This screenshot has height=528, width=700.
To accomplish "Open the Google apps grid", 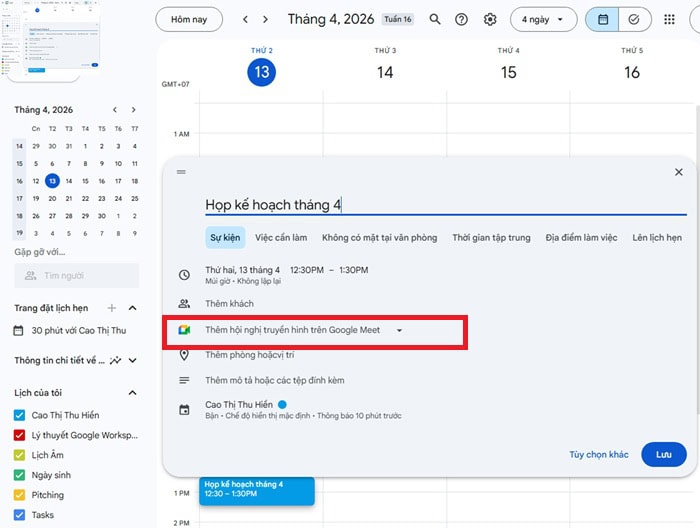I will pyautogui.click(x=669, y=19).
